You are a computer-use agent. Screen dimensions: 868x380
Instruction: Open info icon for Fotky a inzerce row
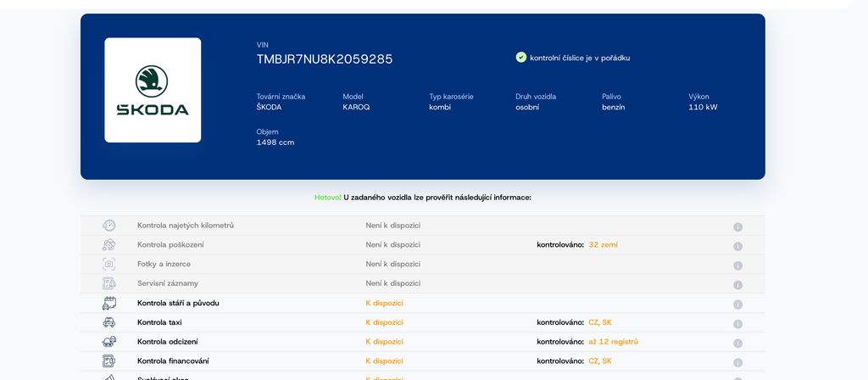738,265
